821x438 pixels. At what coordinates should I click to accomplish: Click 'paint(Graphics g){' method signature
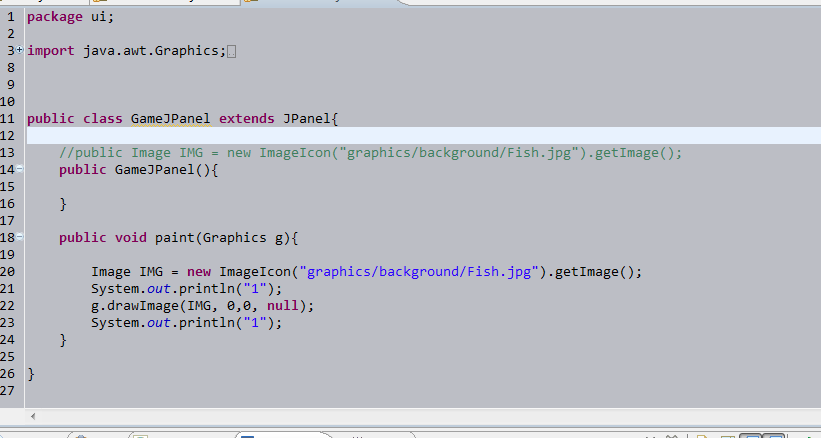point(226,238)
